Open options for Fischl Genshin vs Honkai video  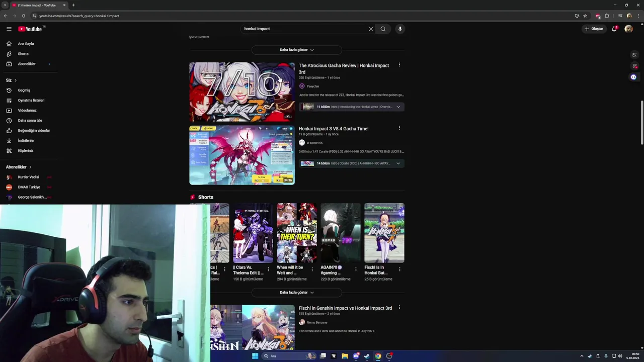tap(399, 307)
